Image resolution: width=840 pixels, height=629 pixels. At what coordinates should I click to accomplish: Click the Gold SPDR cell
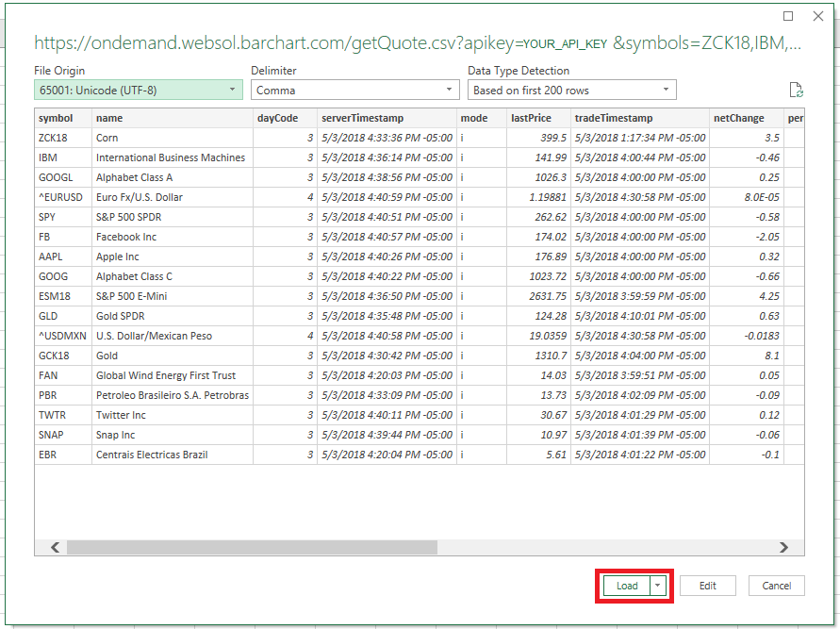pos(172,316)
